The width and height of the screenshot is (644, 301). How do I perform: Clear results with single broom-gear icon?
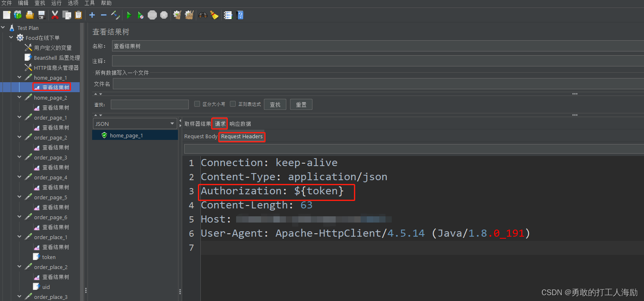click(x=177, y=15)
